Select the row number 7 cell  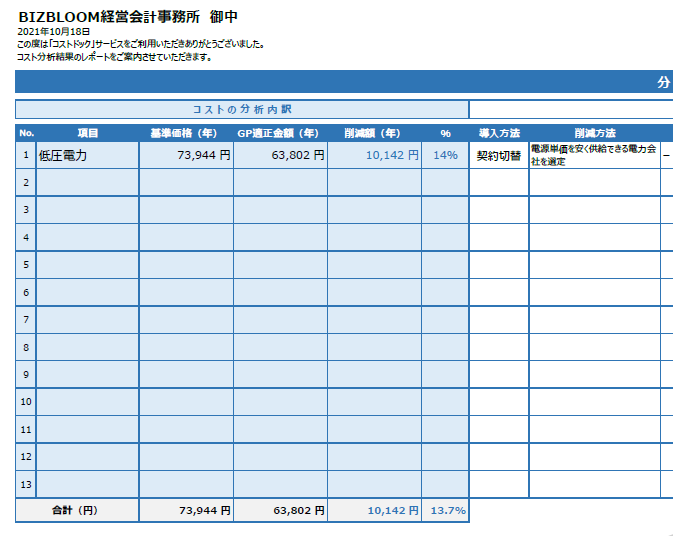tap(26, 320)
